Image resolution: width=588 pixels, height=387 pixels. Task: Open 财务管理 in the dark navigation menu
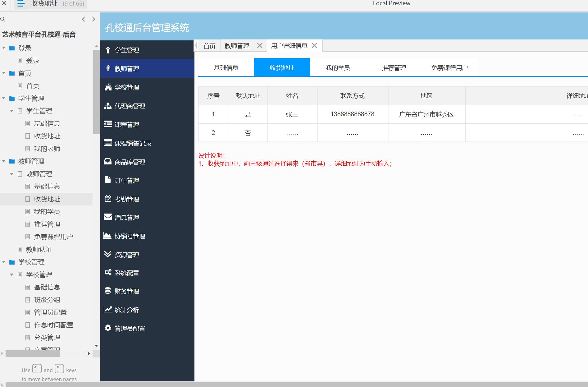point(147,291)
